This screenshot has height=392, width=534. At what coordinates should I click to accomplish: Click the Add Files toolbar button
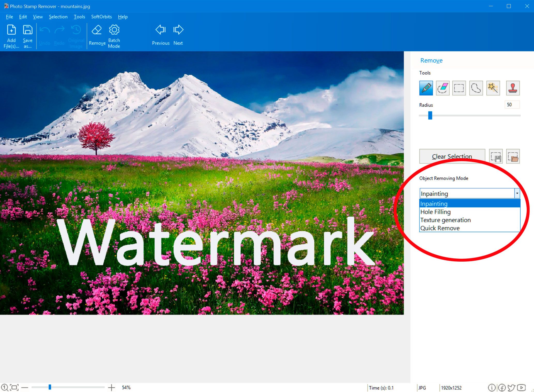click(x=11, y=35)
